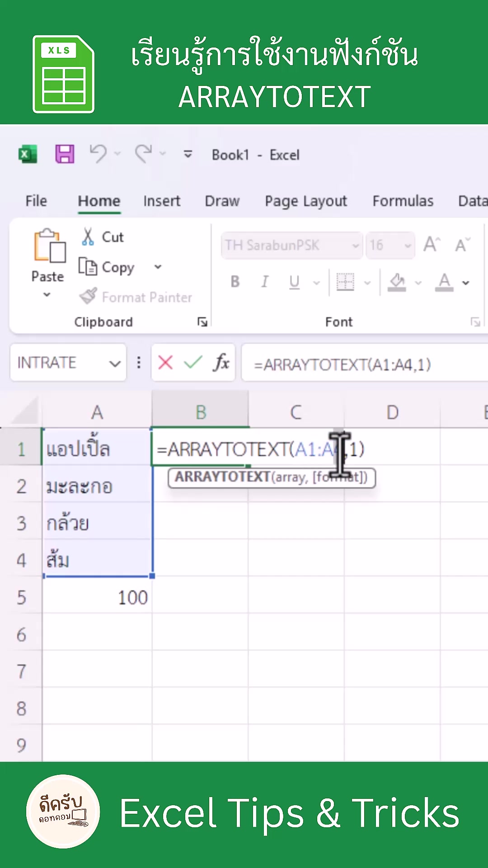Image resolution: width=488 pixels, height=868 pixels.
Task: Redo the last action
Action: (144, 154)
